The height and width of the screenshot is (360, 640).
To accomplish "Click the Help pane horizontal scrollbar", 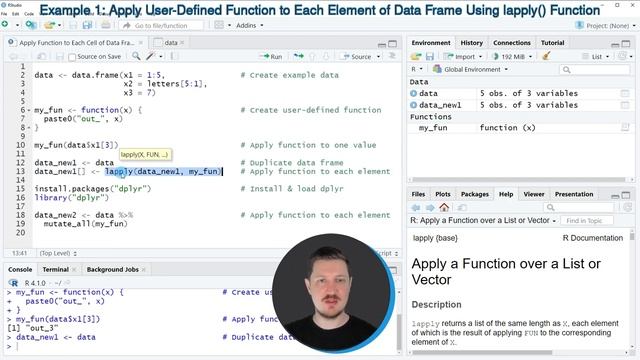I will pos(482,352).
